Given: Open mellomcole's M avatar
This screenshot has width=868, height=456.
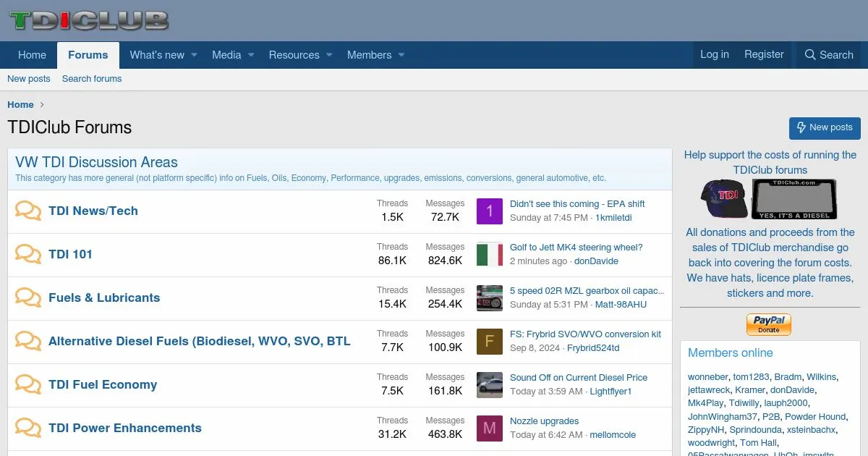Looking at the screenshot, I should coord(490,428).
